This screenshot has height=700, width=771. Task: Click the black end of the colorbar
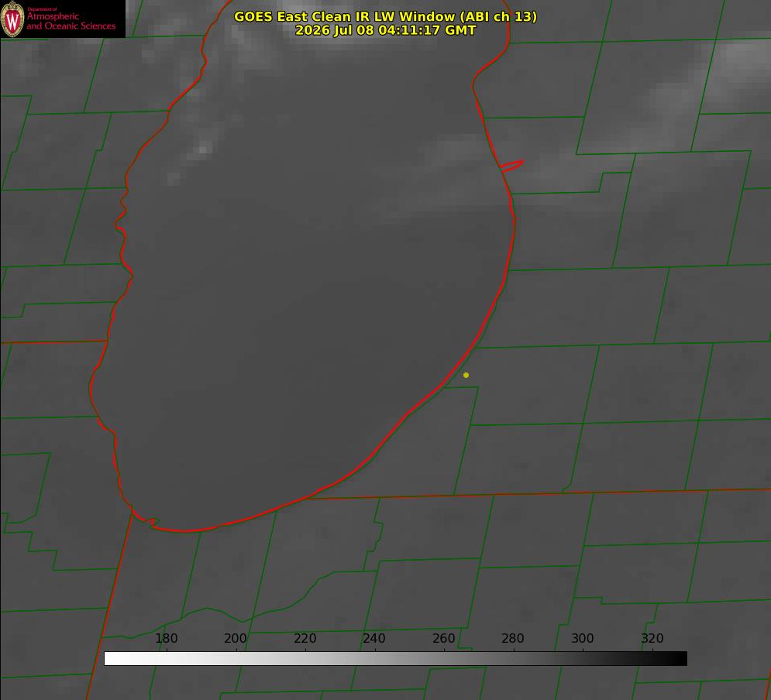click(x=680, y=659)
